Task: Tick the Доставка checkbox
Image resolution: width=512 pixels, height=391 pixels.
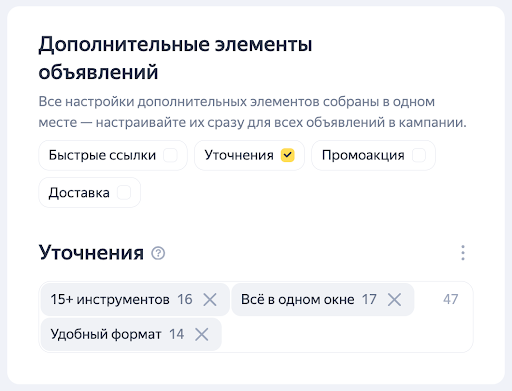Action: (124, 193)
